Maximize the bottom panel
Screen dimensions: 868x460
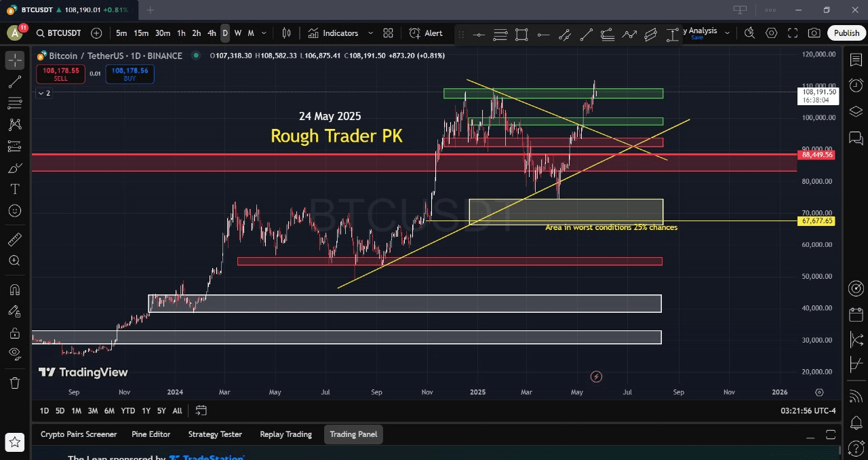point(831,434)
